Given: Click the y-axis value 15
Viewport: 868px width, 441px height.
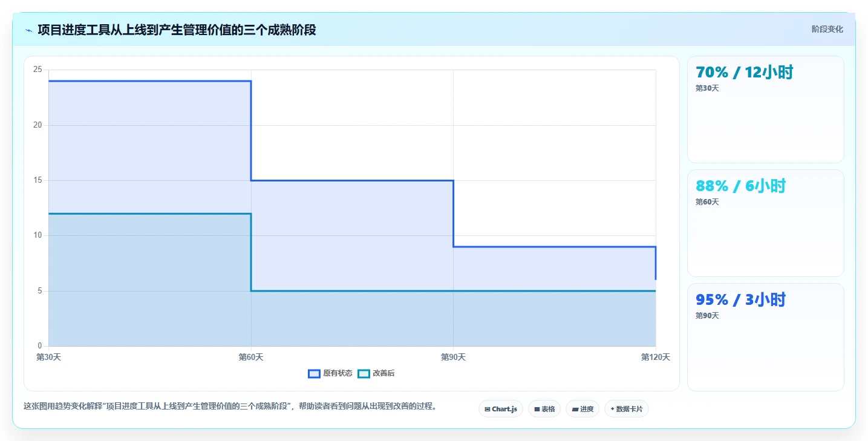Looking at the screenshot, I should point(38,180).
